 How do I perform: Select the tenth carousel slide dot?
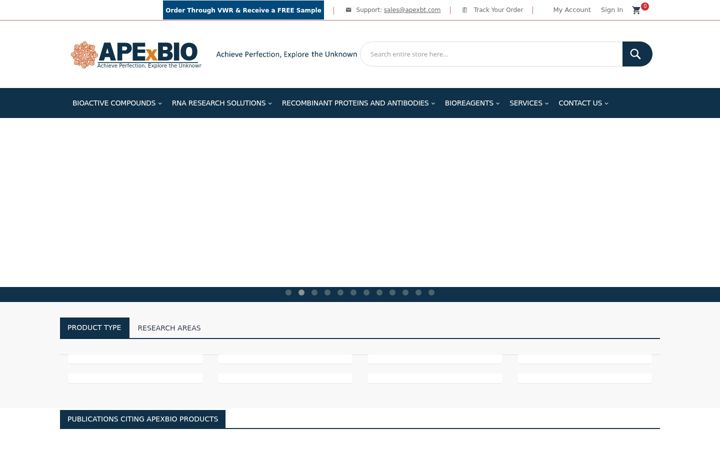(405, 292)
